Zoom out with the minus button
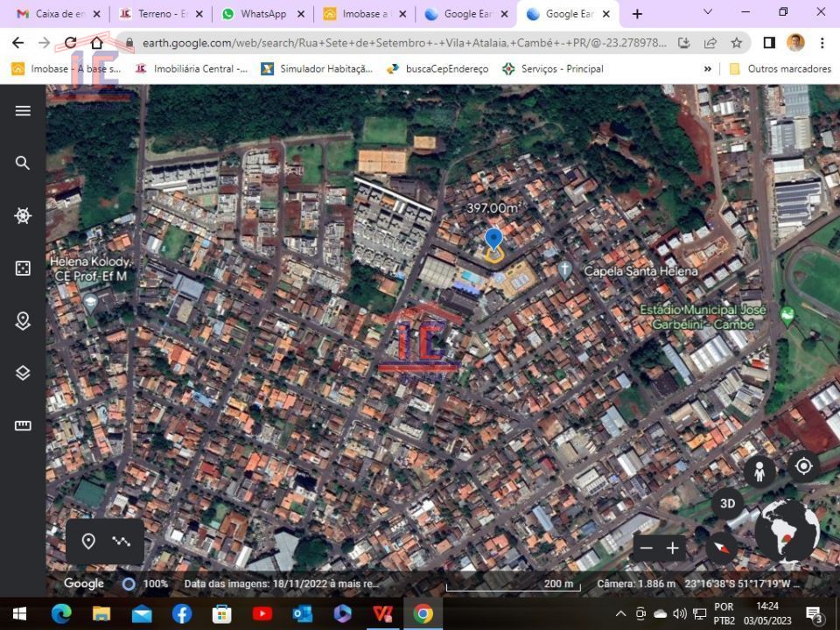 coord(647,549)
